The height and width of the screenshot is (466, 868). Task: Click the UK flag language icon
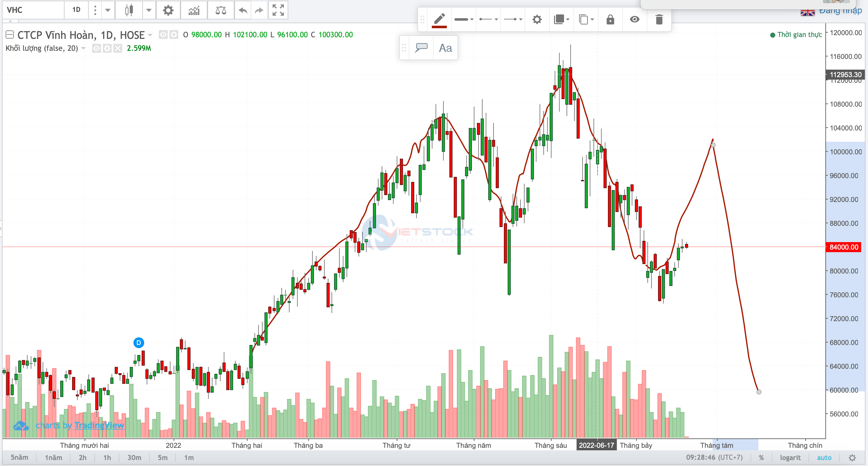pyautogui.click(x=807, y=13)
